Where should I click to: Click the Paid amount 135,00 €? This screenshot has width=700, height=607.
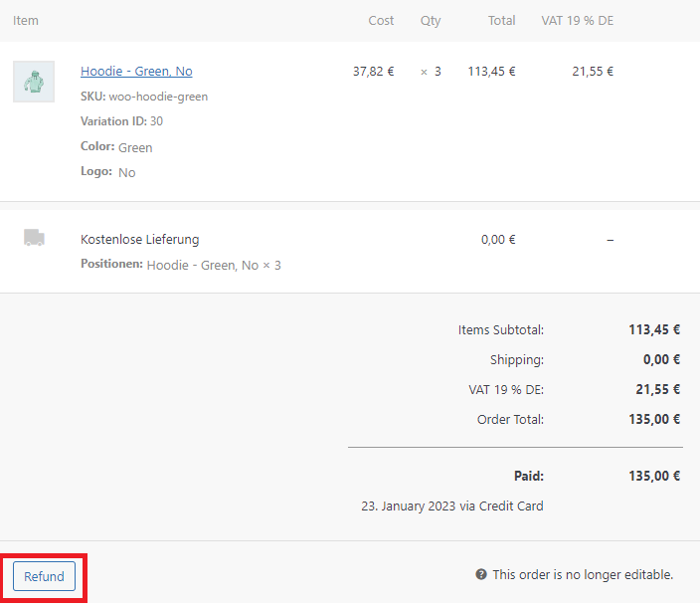[654, 476]
